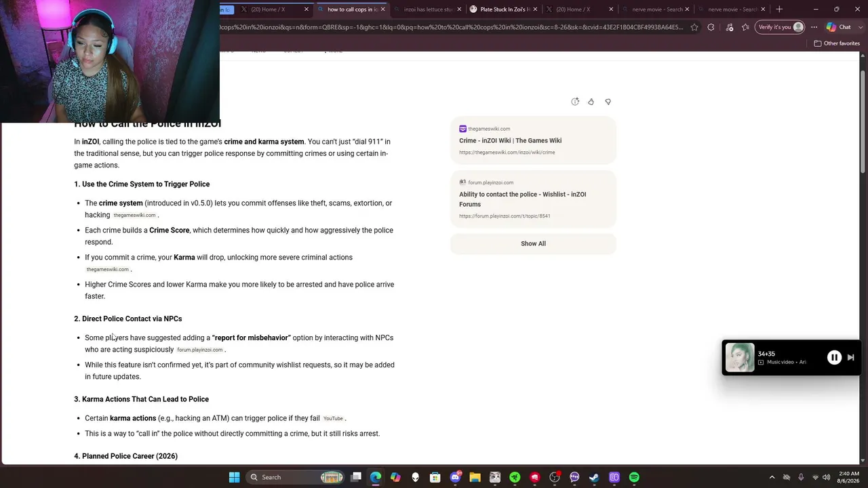Open a new browser tab
868x488 pixels.
pos(779,9)
